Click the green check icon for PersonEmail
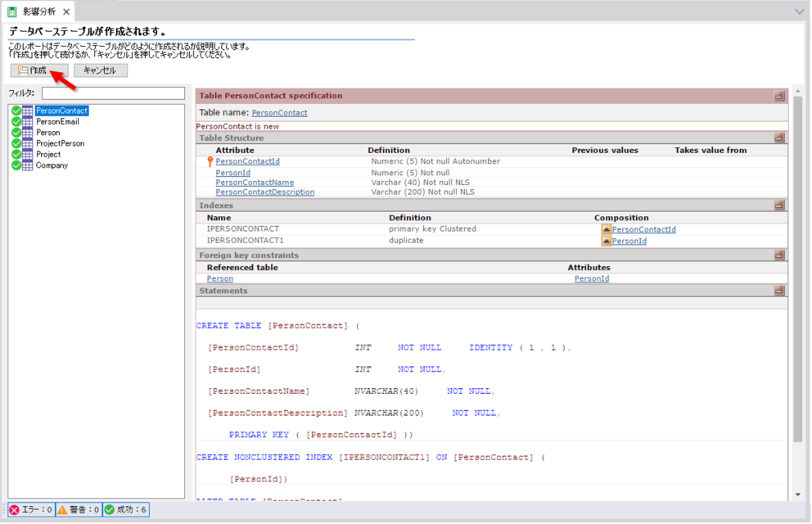Image resolution: width=812 pixels, height=524 pixels. [16, 122]
